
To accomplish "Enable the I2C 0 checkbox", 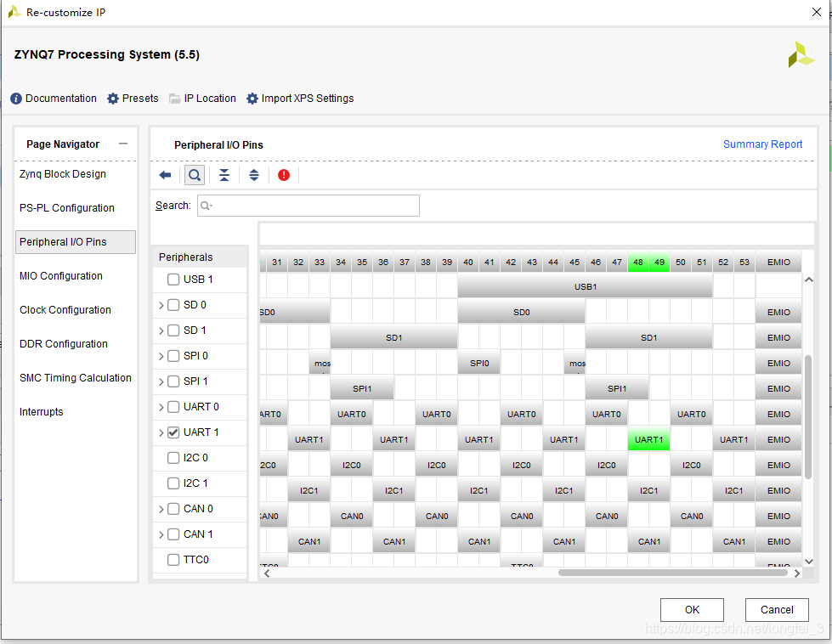I will click(173, 458).
